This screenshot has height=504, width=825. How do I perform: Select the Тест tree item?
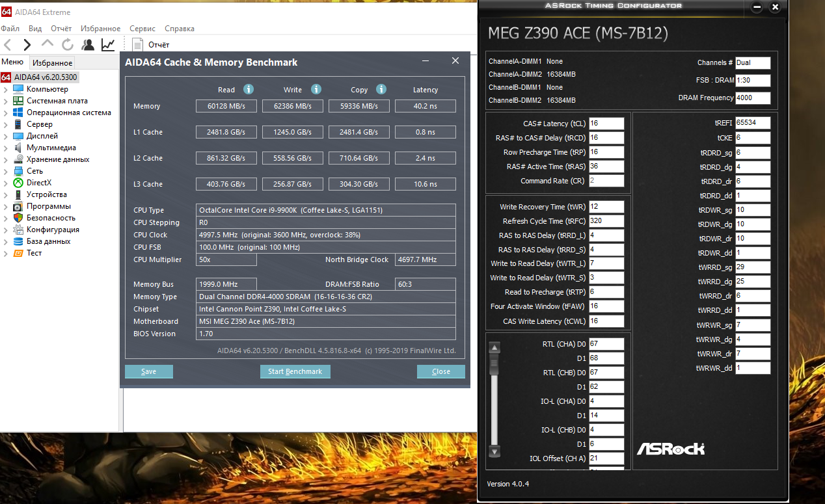tap(34, 253)
